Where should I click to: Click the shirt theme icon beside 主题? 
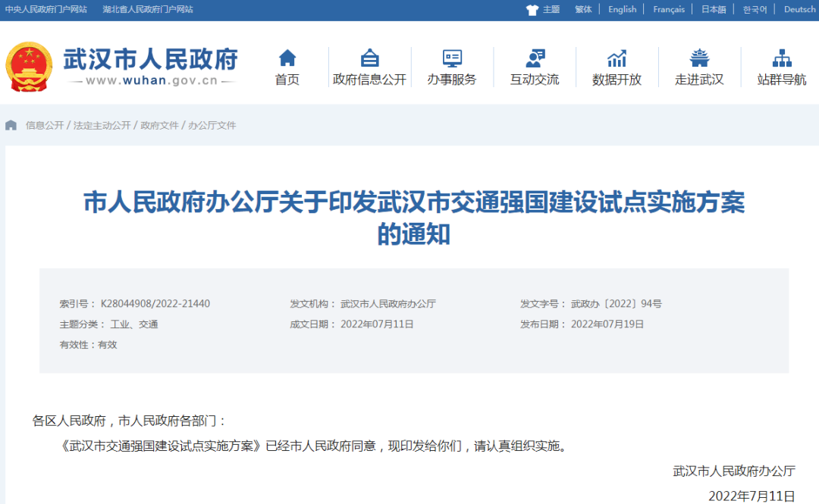pos(532,10)
